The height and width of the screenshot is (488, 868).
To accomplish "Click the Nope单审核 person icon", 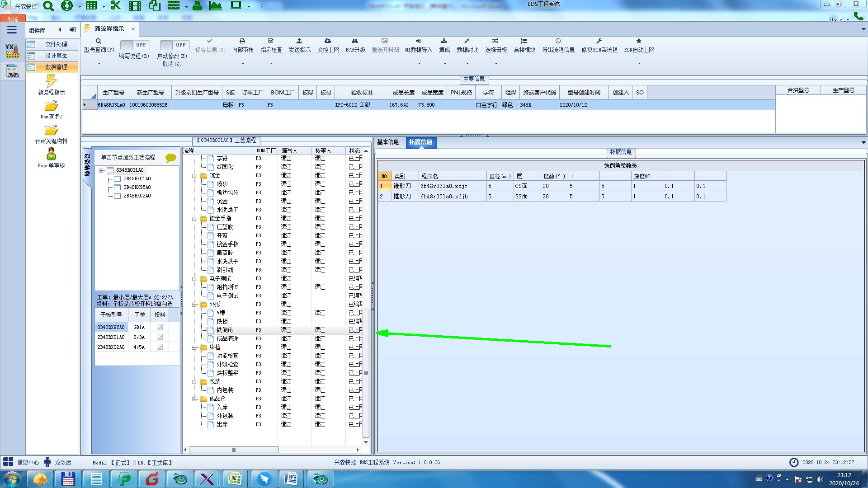I will pyautogui.click(x=51, y=155).
